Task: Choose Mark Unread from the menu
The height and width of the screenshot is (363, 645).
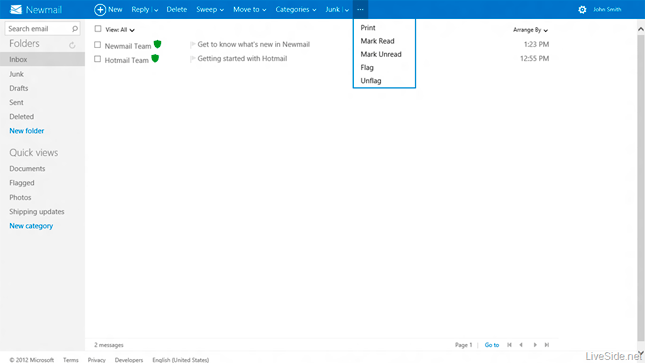Action: [x=381, y=54]
